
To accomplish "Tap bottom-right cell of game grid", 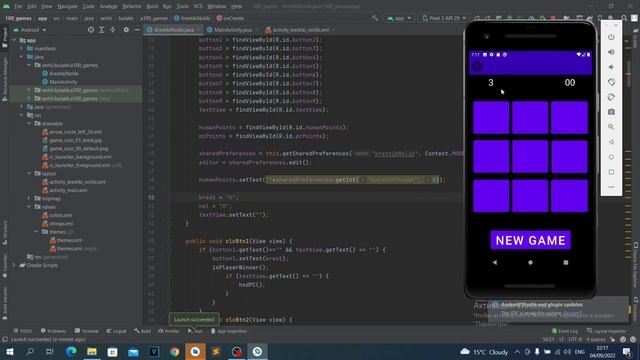I will (x=569, y=196).
